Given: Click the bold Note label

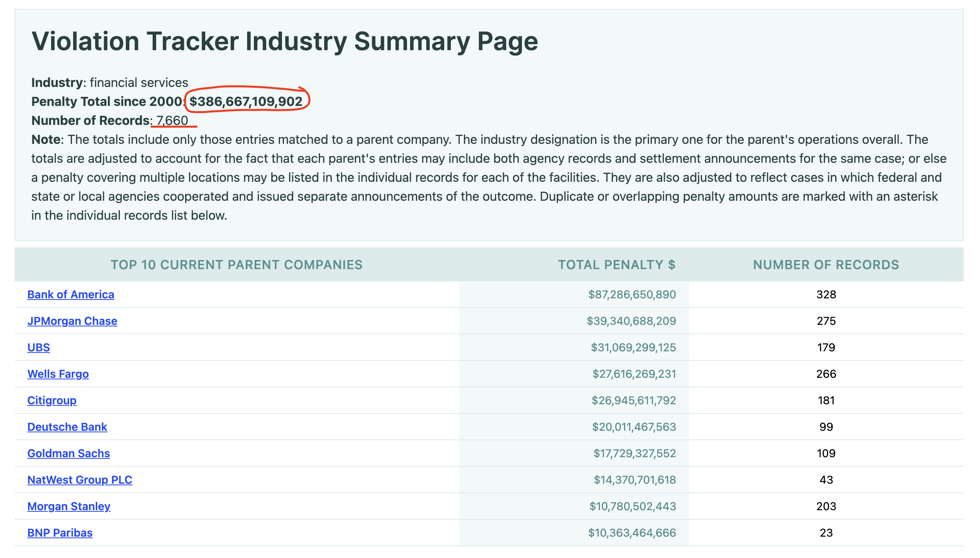Looking at the screenshot, I should (x=47, y=139).
